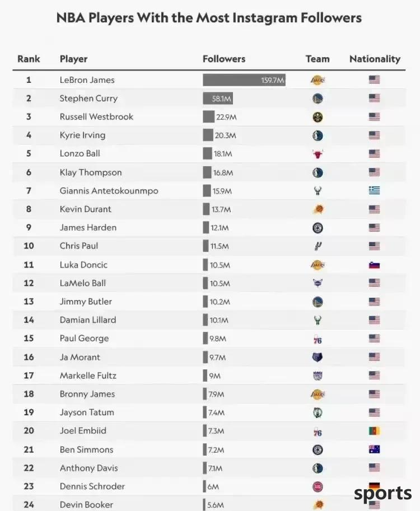Click the Chicago Bulls logo for Lonzo Ball
420x511 pixels.
pos(318,154)
